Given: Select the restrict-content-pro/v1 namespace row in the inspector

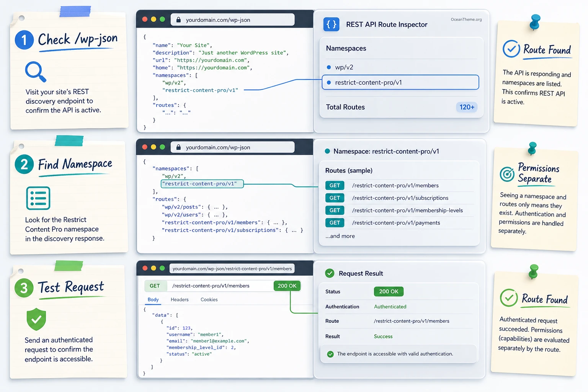Looking at the screenshot, I should coord(400,82).
